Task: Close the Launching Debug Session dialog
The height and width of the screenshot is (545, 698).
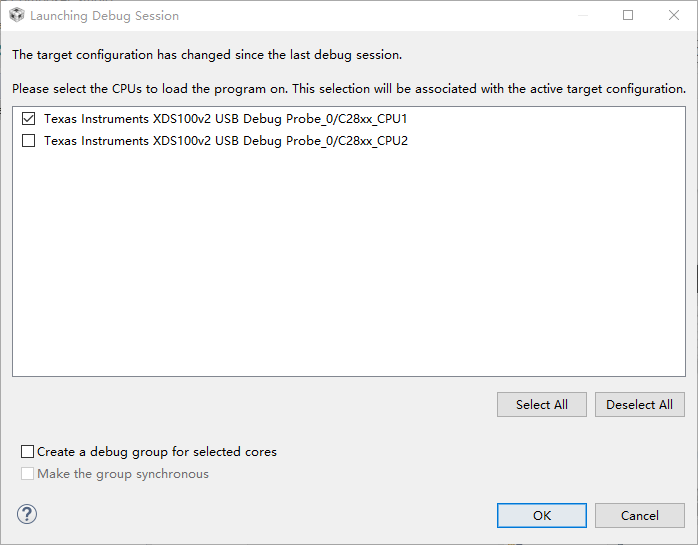Action: pyautogui.click(x=674, y=16)
